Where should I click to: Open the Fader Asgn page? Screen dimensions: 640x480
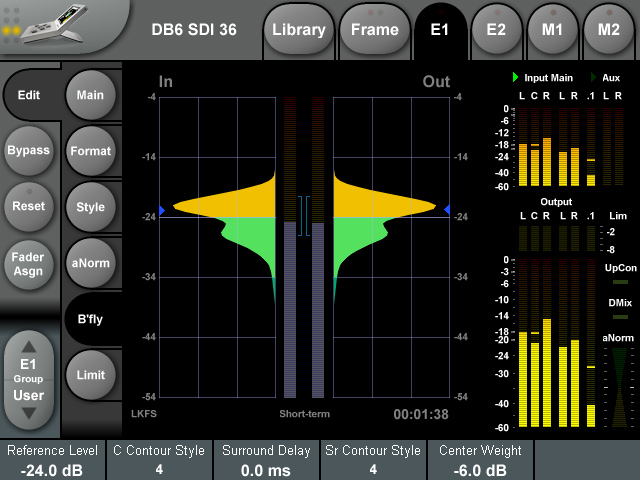tap(28, 264)
